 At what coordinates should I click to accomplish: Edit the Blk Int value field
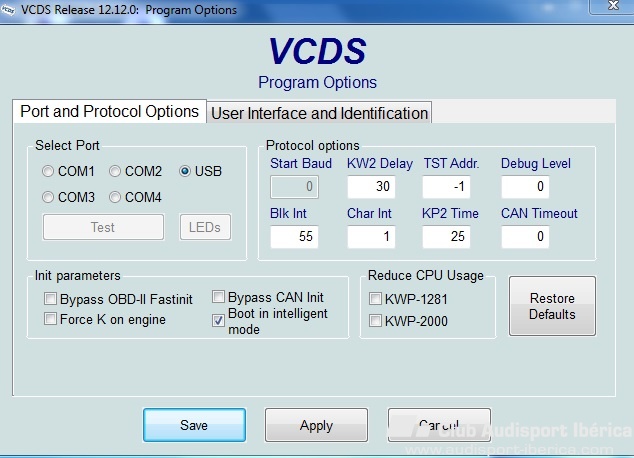pyautogui.click(x=294, y=236)
